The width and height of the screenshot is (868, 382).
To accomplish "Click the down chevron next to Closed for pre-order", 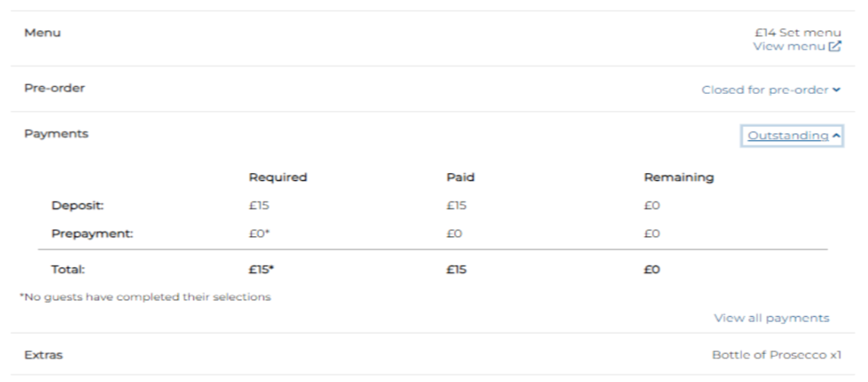I will (836, 90).
